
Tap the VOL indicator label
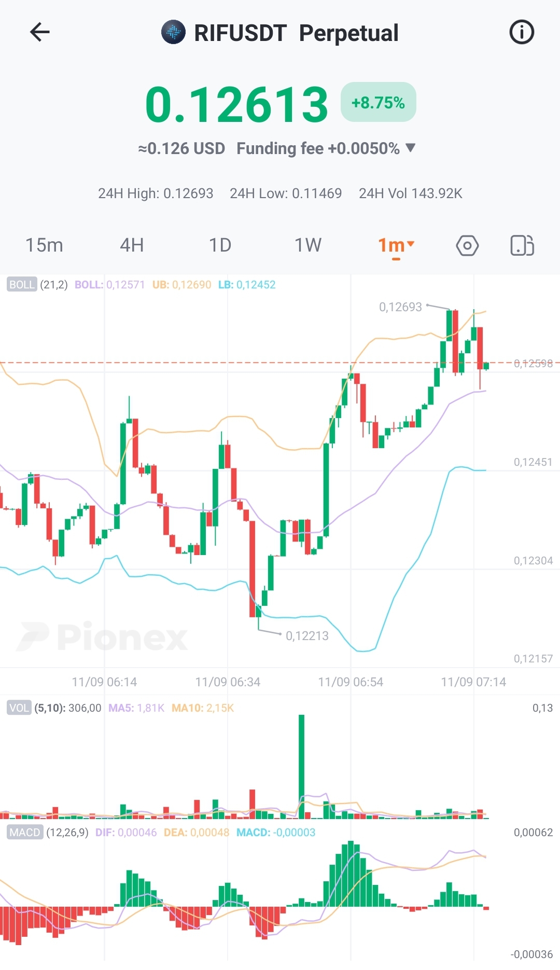pos(19,708)
